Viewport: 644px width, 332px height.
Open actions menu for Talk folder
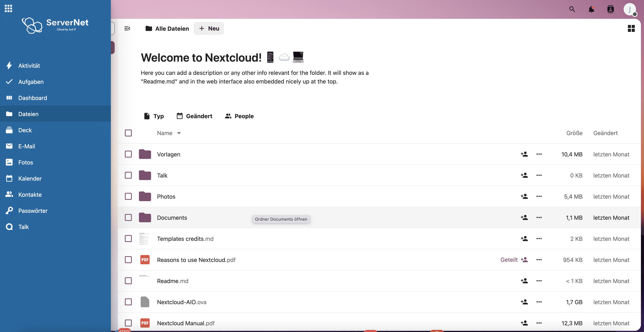tap(539, 175)
